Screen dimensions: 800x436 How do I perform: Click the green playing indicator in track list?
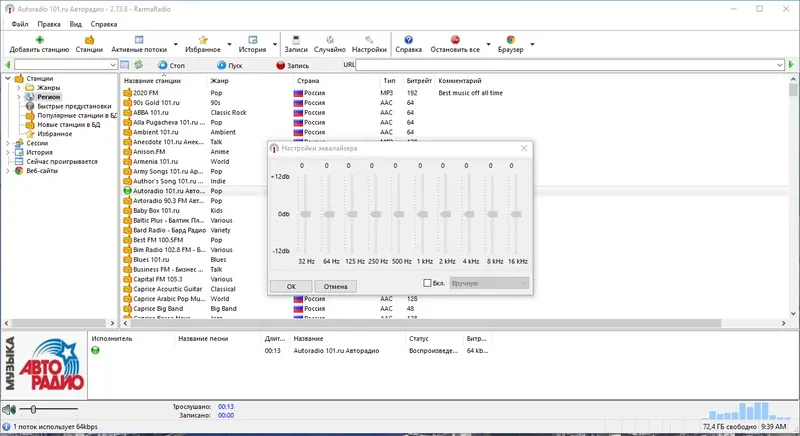(x=95, y=350)
